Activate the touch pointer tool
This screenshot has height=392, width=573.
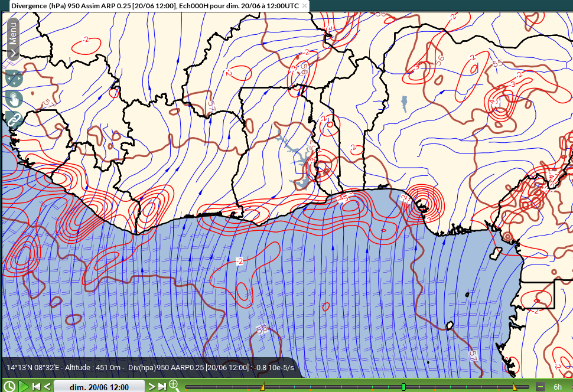(14, 99)
